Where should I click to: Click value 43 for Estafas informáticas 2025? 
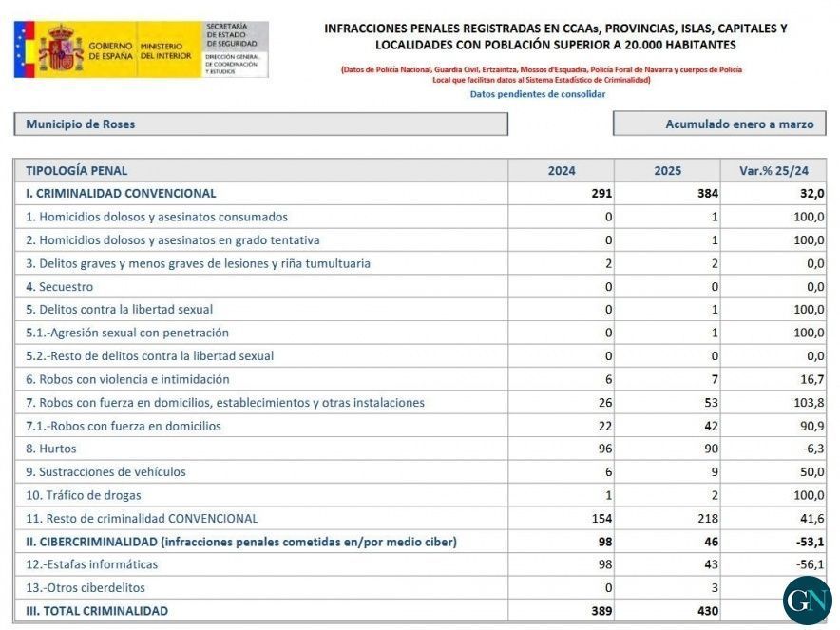[712, 564]
